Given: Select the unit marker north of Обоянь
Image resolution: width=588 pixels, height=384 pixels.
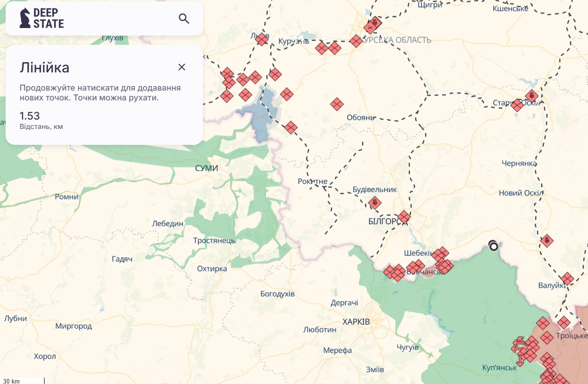Looking at the screenshot, I should point(337,104).
